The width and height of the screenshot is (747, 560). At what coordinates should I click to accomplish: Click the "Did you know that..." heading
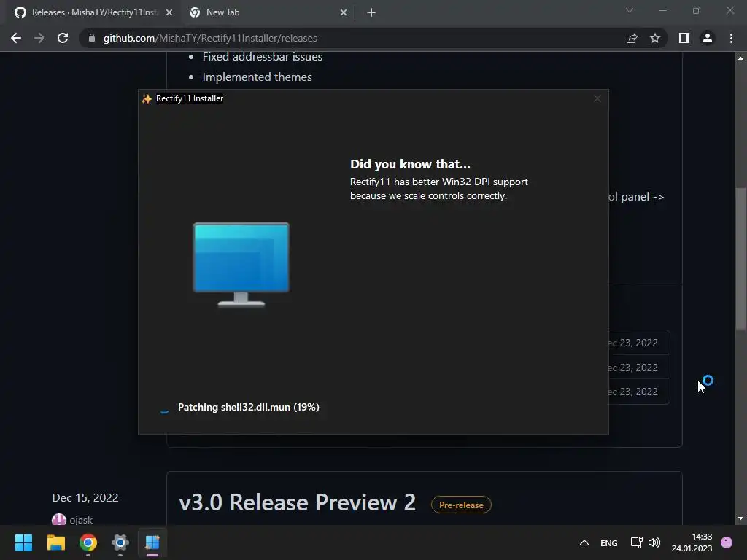tap(410, 164)
